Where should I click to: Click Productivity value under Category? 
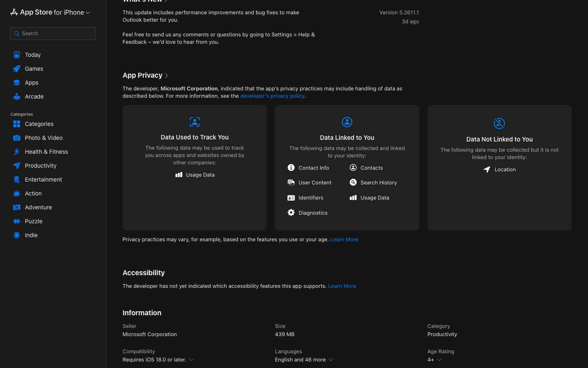(442, 334)
